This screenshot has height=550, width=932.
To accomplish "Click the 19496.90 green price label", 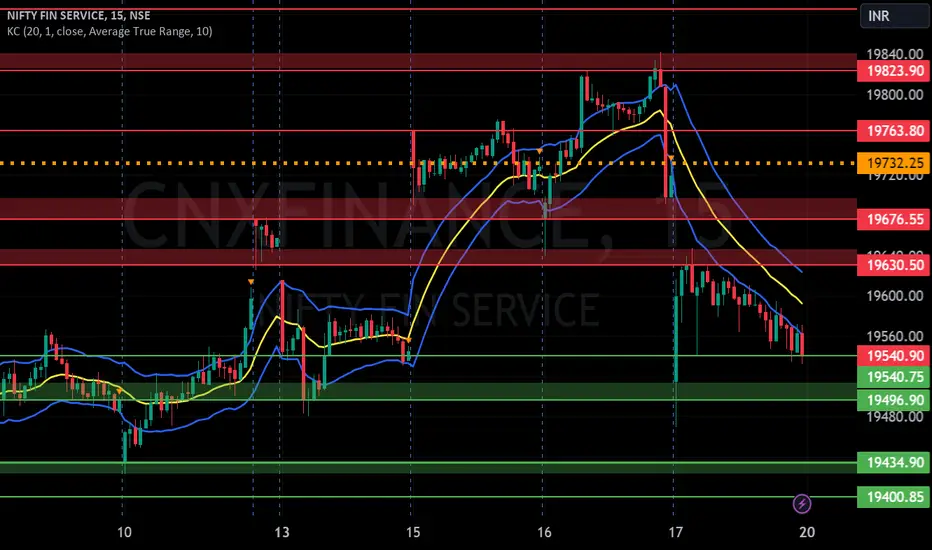I will tap(894, 400).
